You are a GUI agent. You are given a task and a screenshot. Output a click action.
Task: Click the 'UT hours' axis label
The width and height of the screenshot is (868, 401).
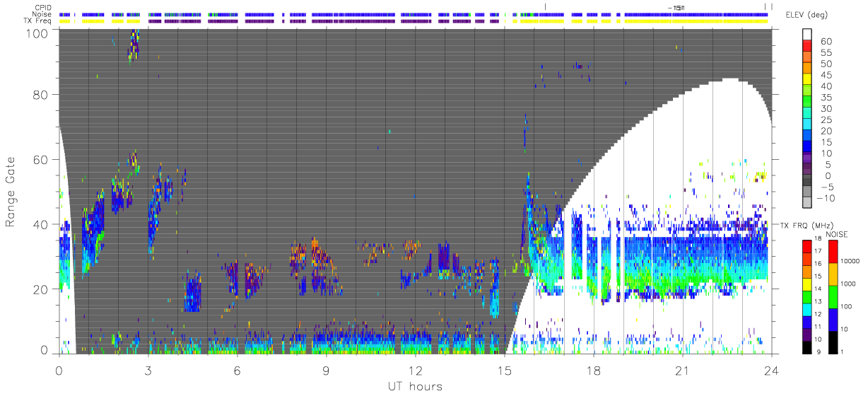[414, 386]
